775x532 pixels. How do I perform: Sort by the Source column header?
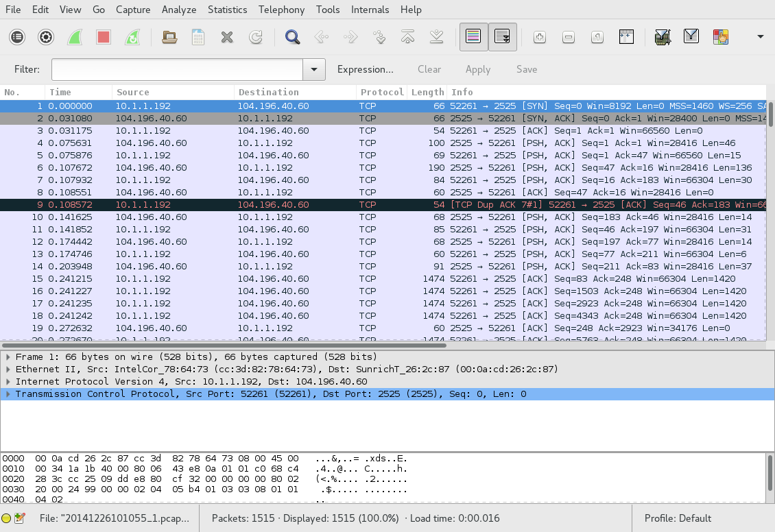[x=173, y=92]
